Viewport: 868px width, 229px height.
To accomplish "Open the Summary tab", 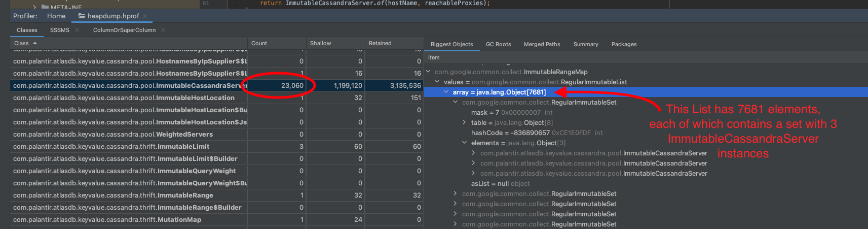I will [586, 44].
